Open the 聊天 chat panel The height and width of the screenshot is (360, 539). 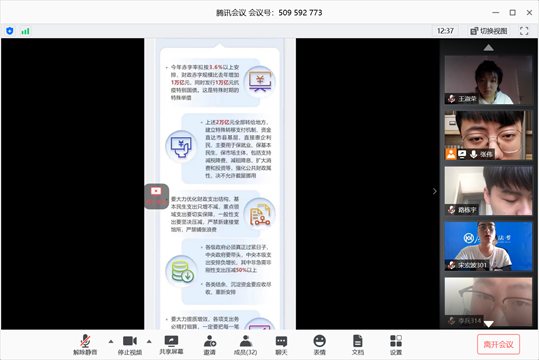(x=281, y=344)
